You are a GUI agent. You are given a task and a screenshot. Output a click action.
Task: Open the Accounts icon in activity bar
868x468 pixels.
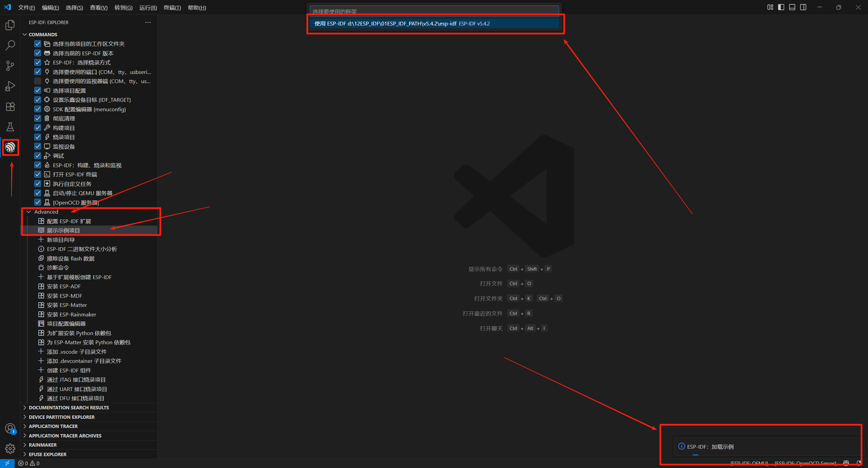[10, 428]
